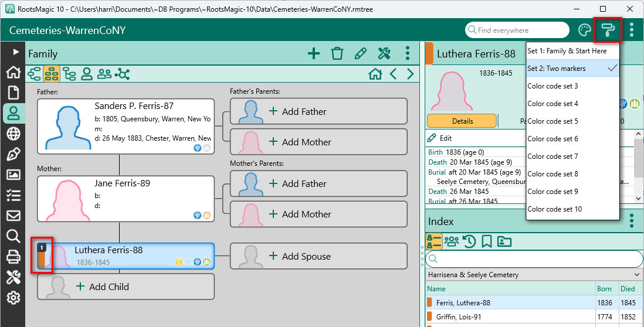Select Set 1: Family & Start Here

click(572, 51)
